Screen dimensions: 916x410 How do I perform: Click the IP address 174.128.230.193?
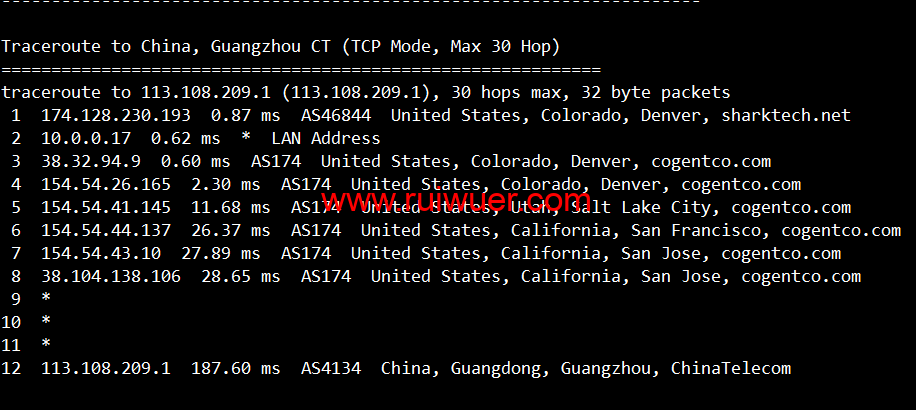pos(116,116)
